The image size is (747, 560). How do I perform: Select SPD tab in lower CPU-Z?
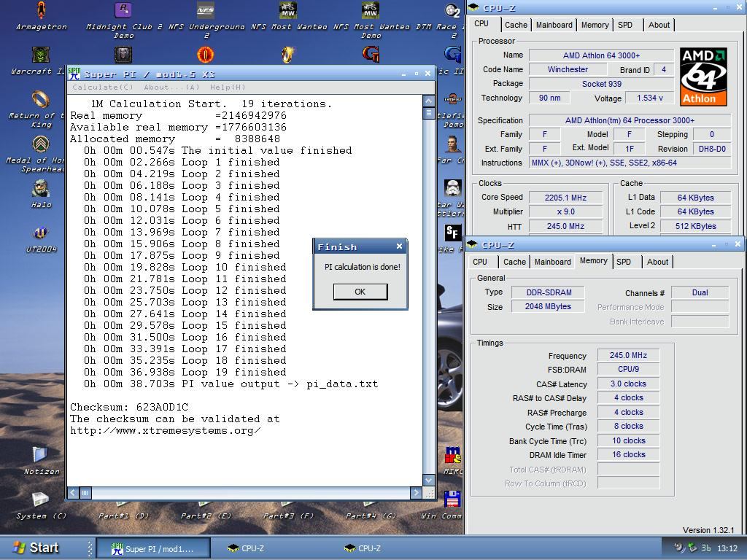624,262
